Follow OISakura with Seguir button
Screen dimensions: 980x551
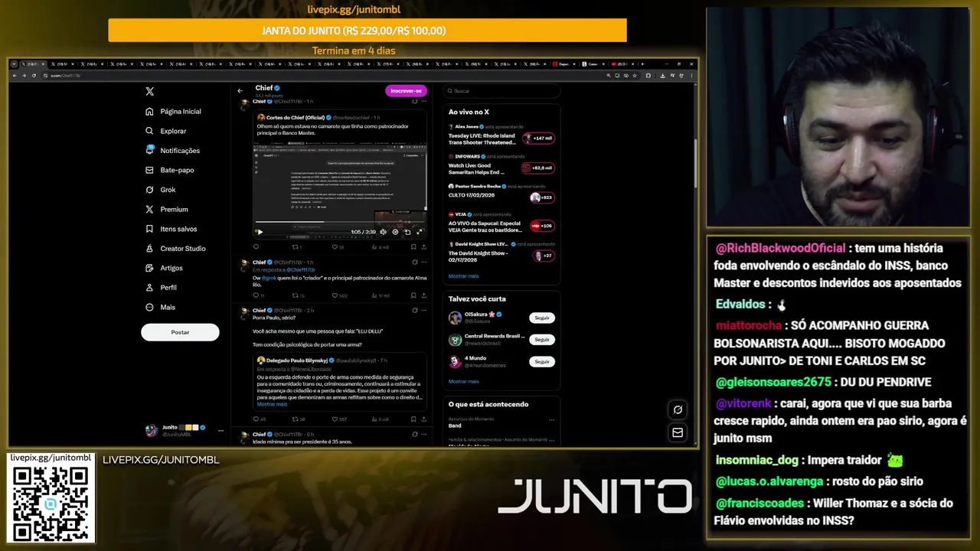point(542,318)
